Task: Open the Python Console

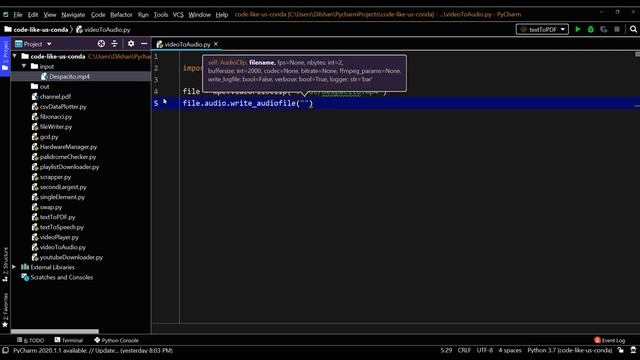Action: 116,340
